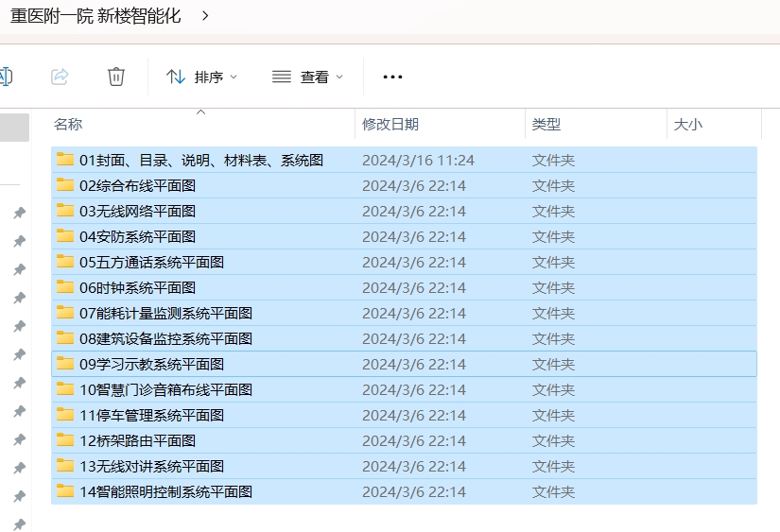Expand the breadcrumb chevron after 新楼智能化
The width and height of the screenshot is (780, 532).
[206, 16]
